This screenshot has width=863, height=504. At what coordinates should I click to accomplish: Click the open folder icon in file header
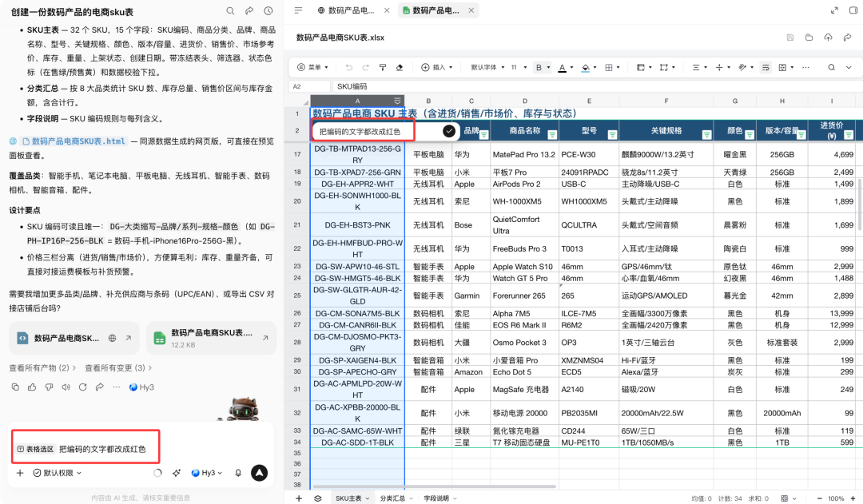(x=809, y=38)
